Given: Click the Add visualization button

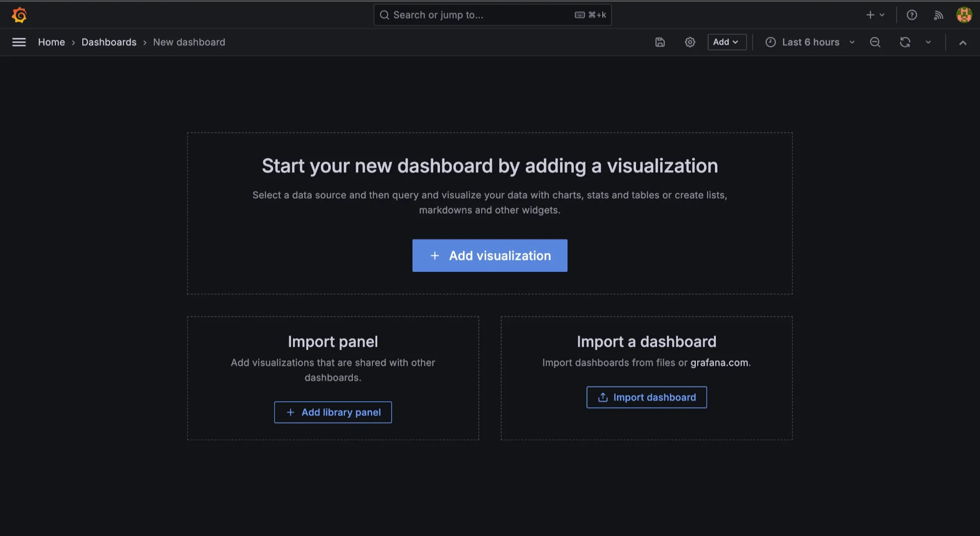Looking at the screenshot, I should (x=490, y=255).
